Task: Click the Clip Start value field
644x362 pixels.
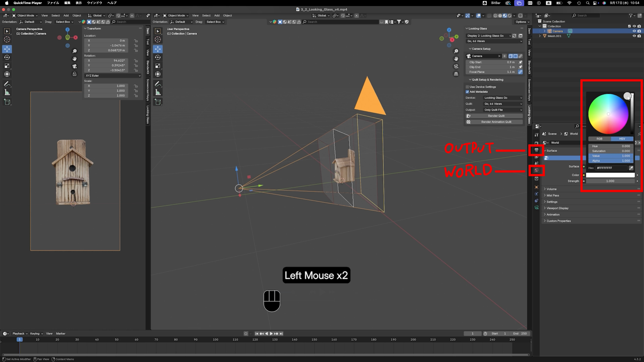Action: (492, 62)
